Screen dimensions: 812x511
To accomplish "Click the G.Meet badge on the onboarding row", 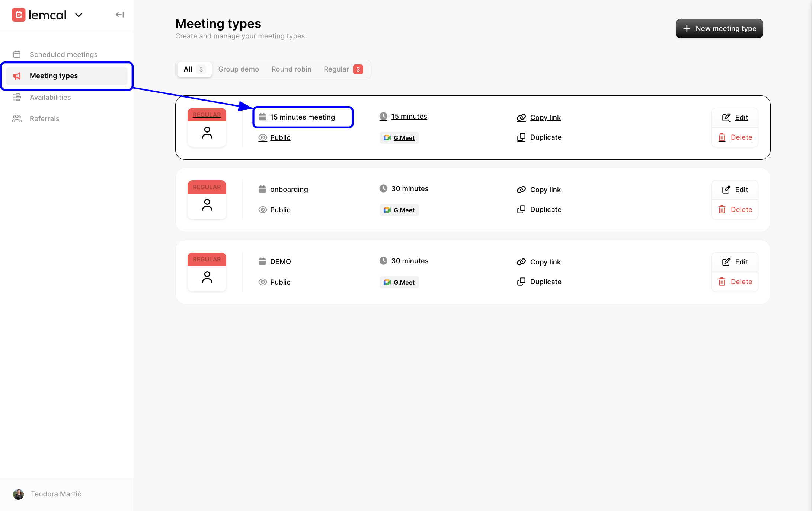I will [x=399, y=210].
